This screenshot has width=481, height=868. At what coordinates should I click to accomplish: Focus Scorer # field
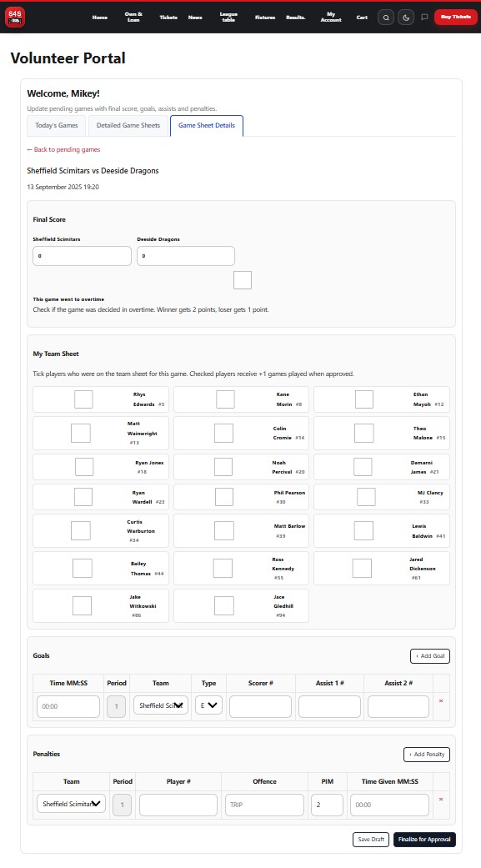pos(260,706)
